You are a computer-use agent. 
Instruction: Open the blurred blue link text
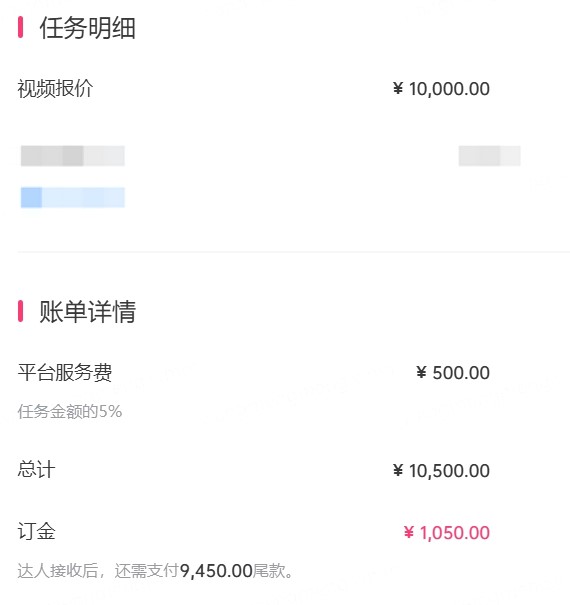tap(73, 198)
